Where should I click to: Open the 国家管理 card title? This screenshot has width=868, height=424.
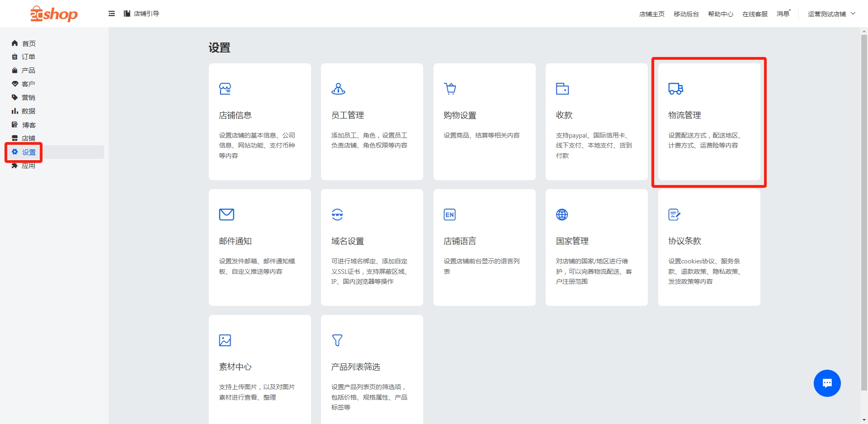click(572, 241)
